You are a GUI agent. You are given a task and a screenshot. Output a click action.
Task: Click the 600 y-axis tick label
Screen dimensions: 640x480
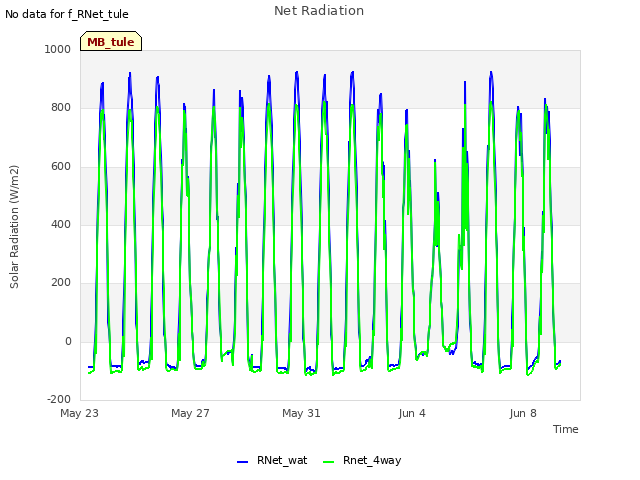[x=61, y=167]
